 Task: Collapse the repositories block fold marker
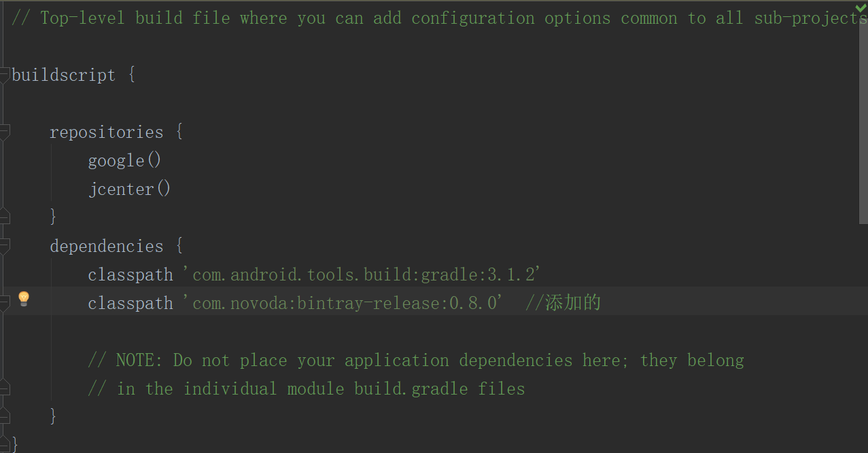4,132
